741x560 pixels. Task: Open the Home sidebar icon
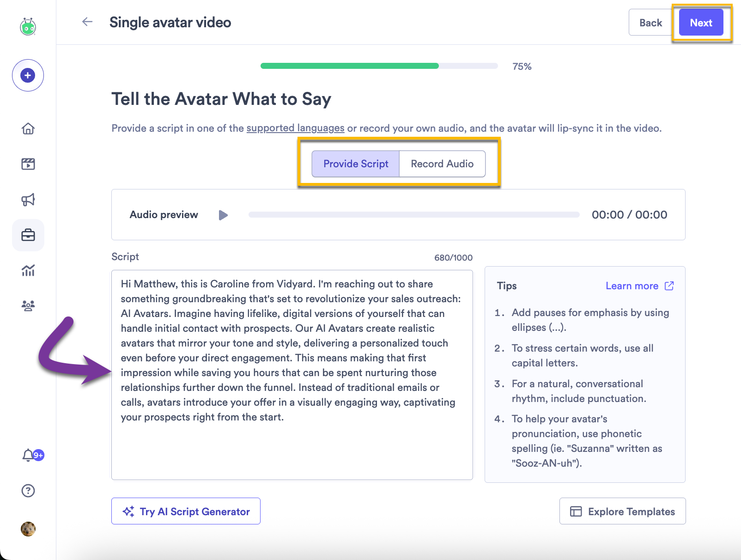28,129
